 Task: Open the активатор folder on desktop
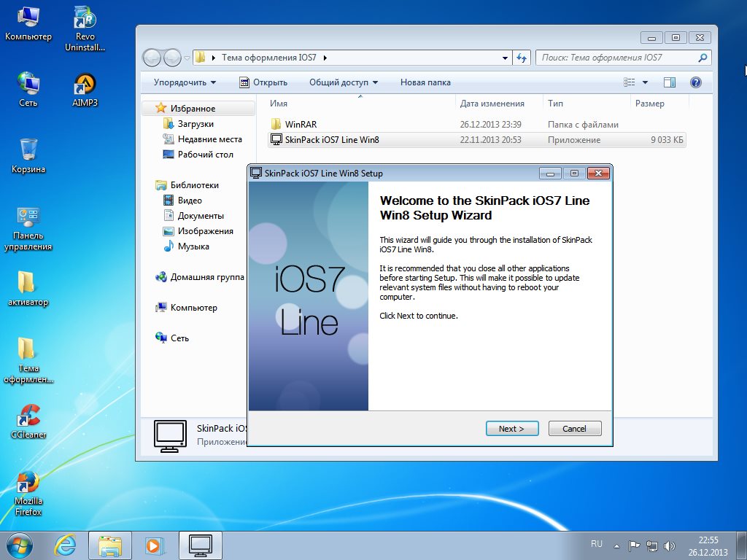coord(28,288)
